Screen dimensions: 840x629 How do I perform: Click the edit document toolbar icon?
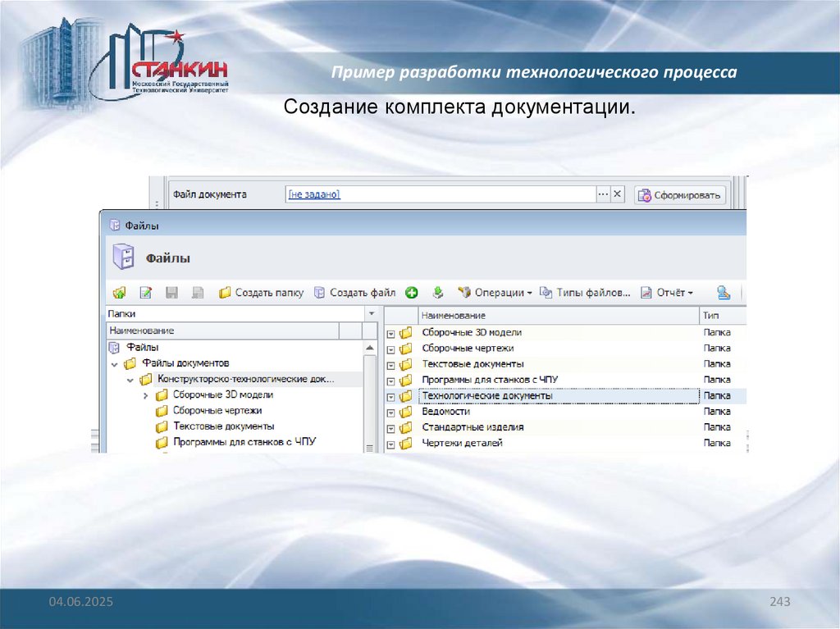pos(146,293)
